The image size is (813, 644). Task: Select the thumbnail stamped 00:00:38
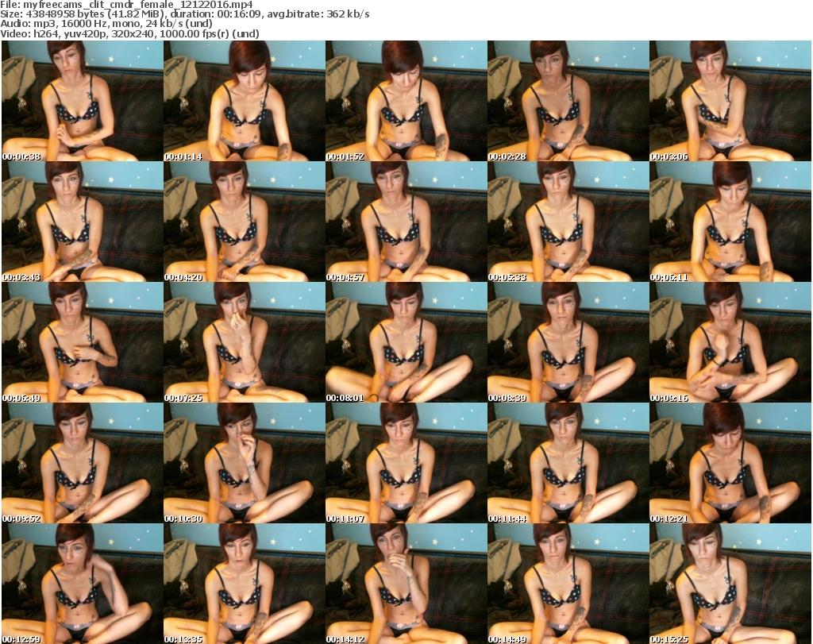click(x=83, y=101)
